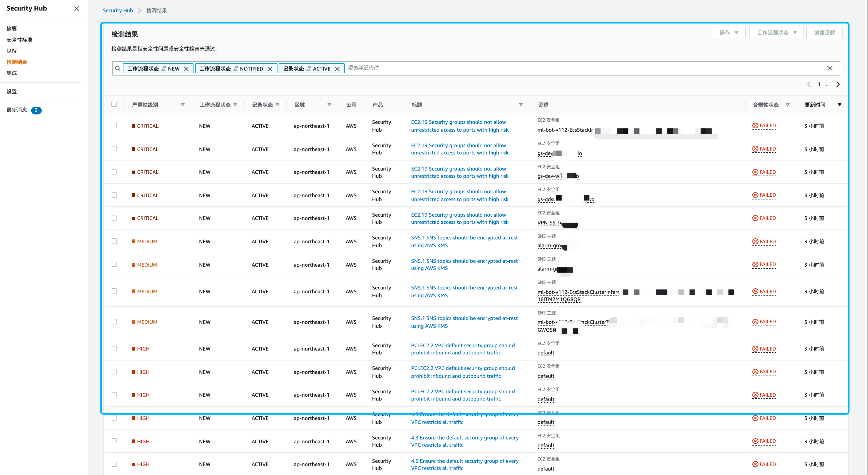Expand the 严重性级别 column filter
Image resolution: width=868 pixels, height=475 pixels.
182,105
